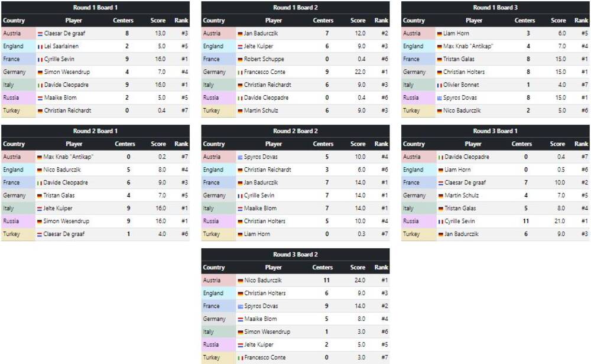
Task: Click Cyrille Sevin's flag in Round 3 Board 1
Action: tap(440, 222)
